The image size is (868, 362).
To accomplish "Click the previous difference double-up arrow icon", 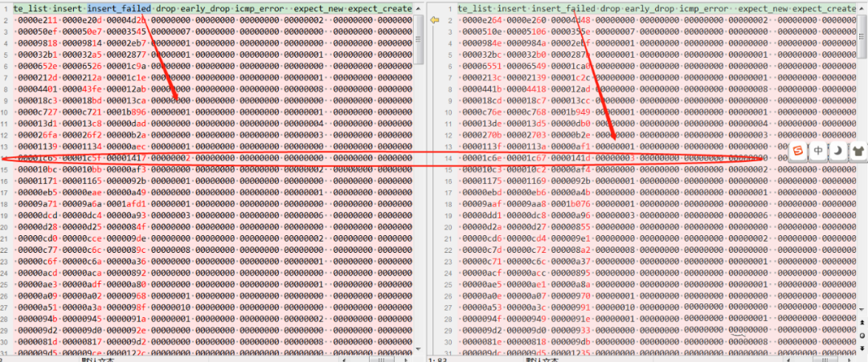I will click(x=862, y=322).
